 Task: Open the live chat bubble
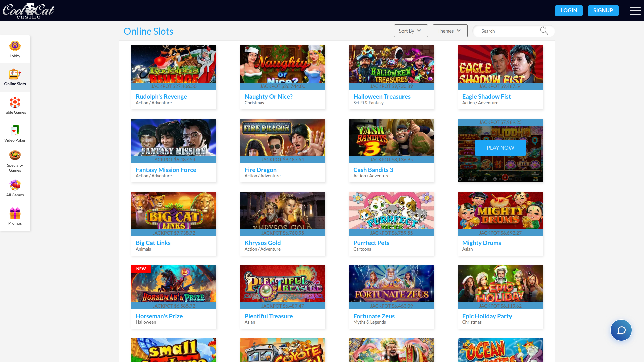[621, 330]
